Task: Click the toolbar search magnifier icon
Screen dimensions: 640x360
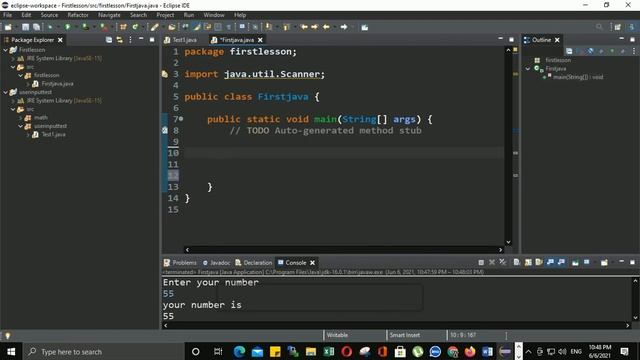Action: (x=599, y=27)
